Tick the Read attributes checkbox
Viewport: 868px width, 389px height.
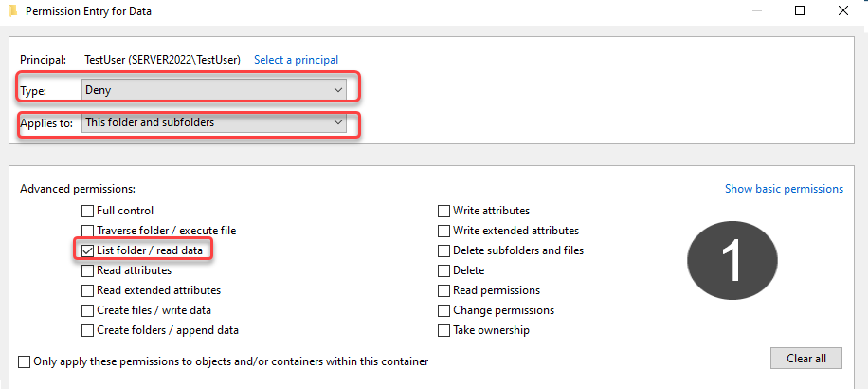(87, 270)
